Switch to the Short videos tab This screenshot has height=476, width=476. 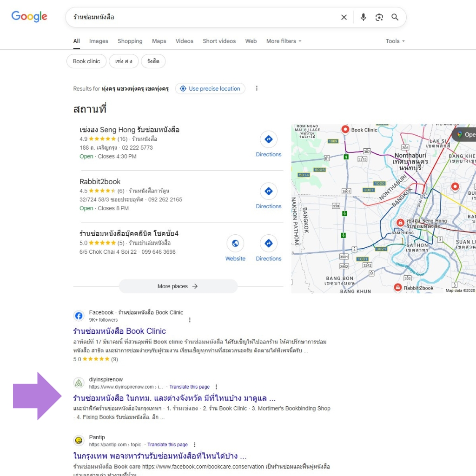click(x=219, y=41)
